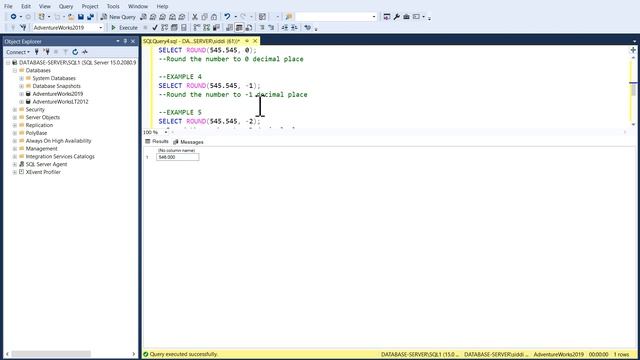Screen dimensions: 640x360
Task: Open the File menu
Action: click(x=8, y=6)
